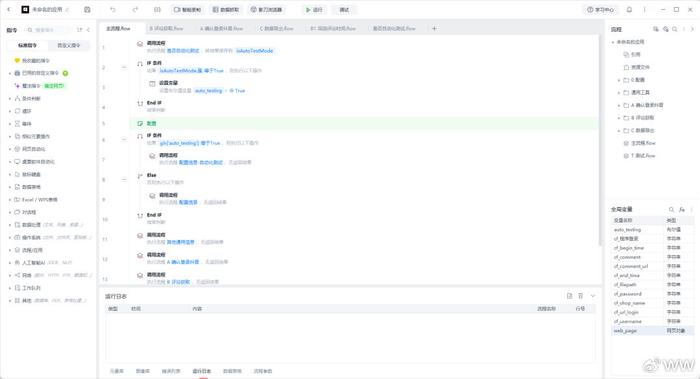Click the 引用 item icon in flow tree
The height and width of the screenshot is (379, 700).
(626, 54)
